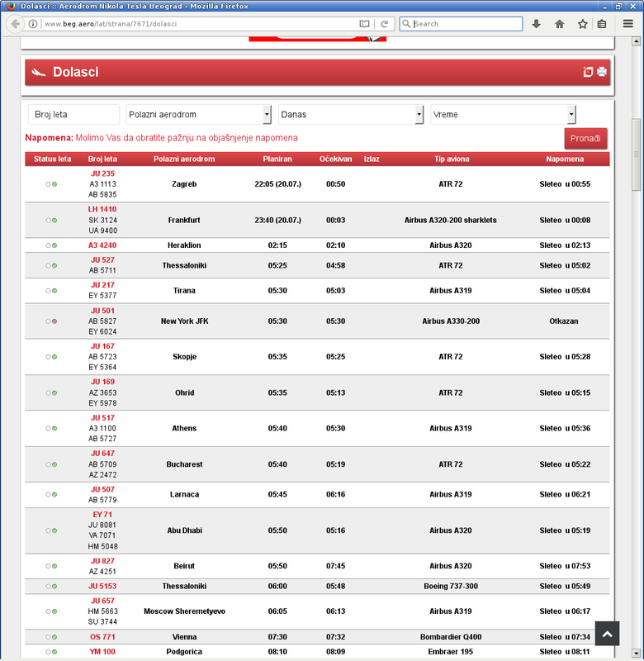Open the Danas date dropdown
The width and height of the screenshot is (644, 661).
point(351,115)
